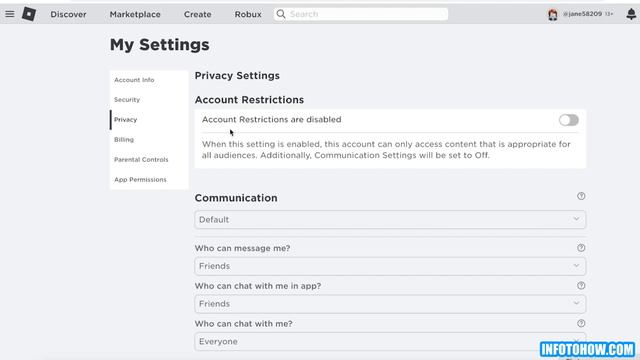Viewport: 640px width, 360px height.
Task: Click the search magnifier icon
Action: pos(281,14)
